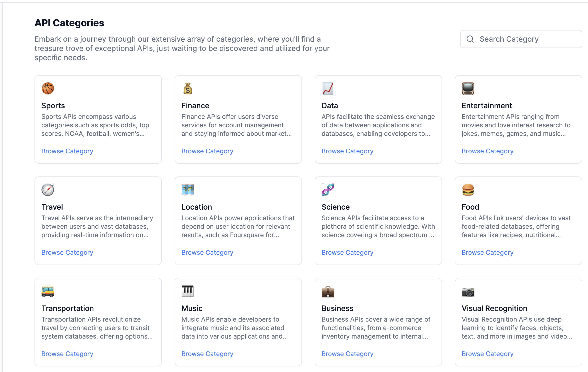588x372 pixels.
Task: Browse Category link under Sports
Action: pos(67,151)
